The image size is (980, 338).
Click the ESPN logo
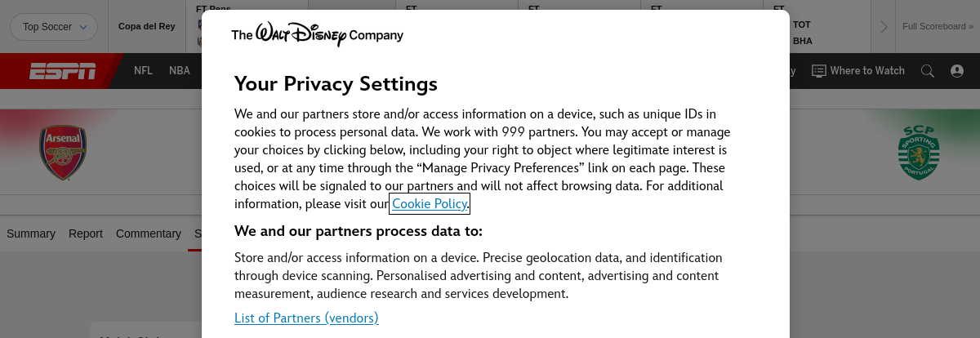pos(62,71)
